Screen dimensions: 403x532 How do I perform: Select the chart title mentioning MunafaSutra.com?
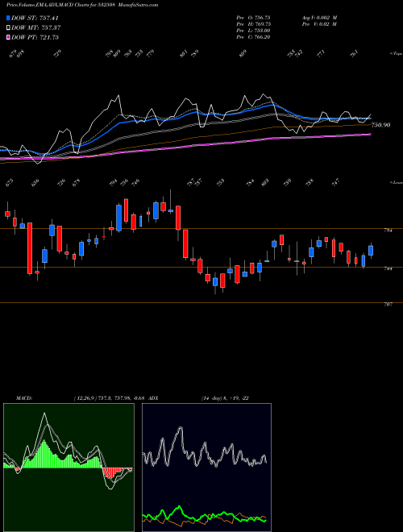(82, 5)
